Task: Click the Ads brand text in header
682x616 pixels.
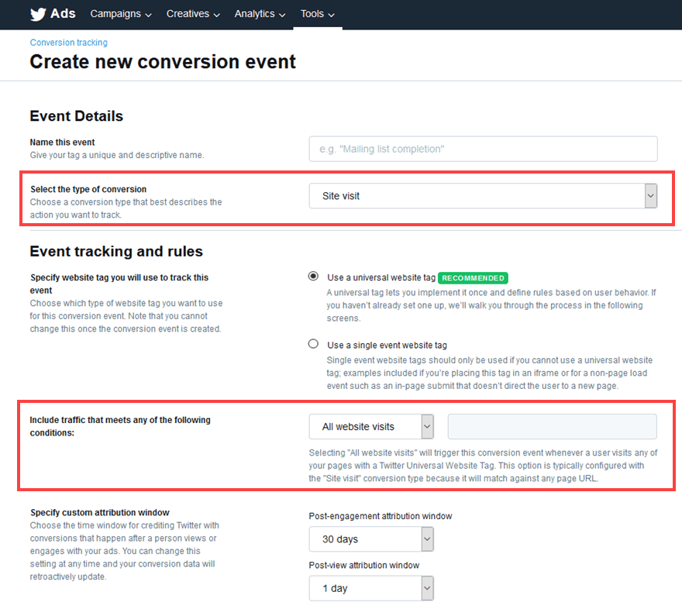Action: 64,14
